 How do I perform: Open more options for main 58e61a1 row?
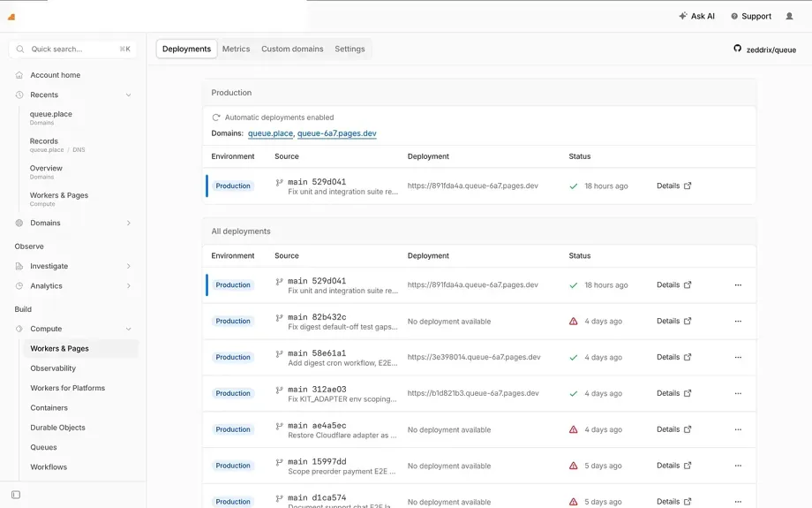tap(738, 357)
